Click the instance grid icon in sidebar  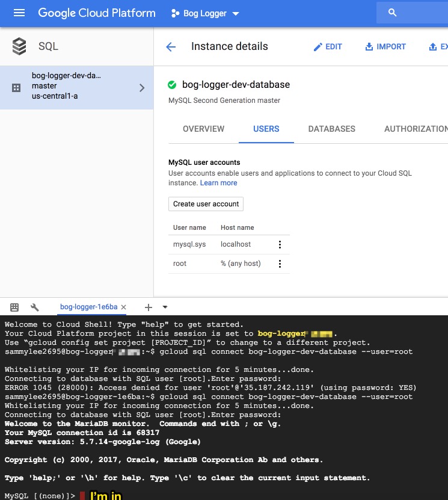[16, 88]
